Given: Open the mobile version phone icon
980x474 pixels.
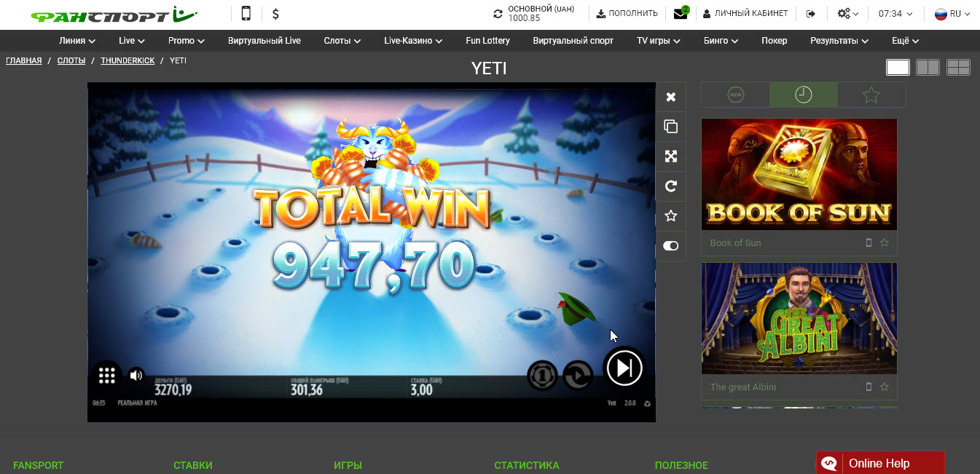Looking at the screenshot, I should point(246,13).
